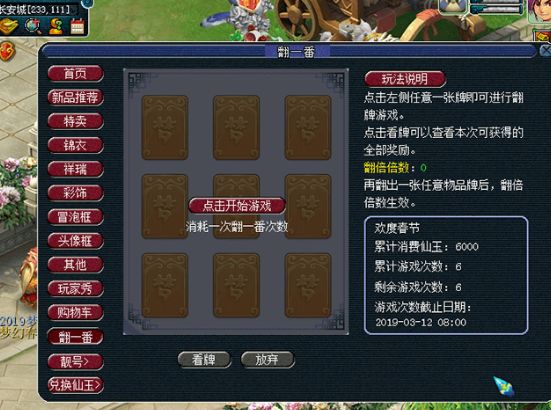Select the 祥瑞 category tab

coord(76,169)
